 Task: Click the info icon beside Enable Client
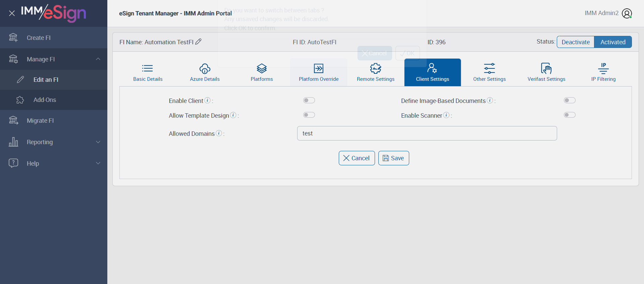pos(208,100)
